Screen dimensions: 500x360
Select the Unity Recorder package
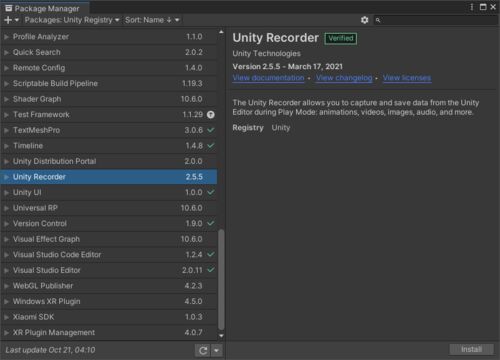tap(109, 177)
